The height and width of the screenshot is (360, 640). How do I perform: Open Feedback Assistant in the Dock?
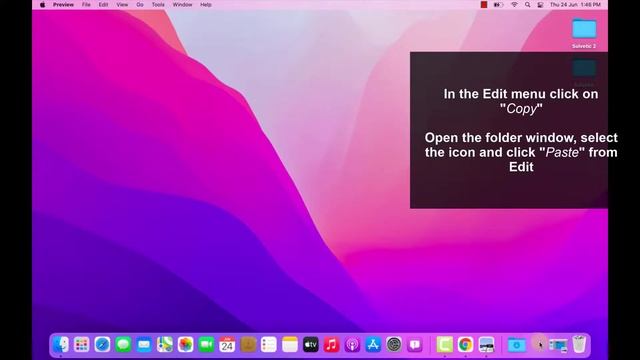415,344
